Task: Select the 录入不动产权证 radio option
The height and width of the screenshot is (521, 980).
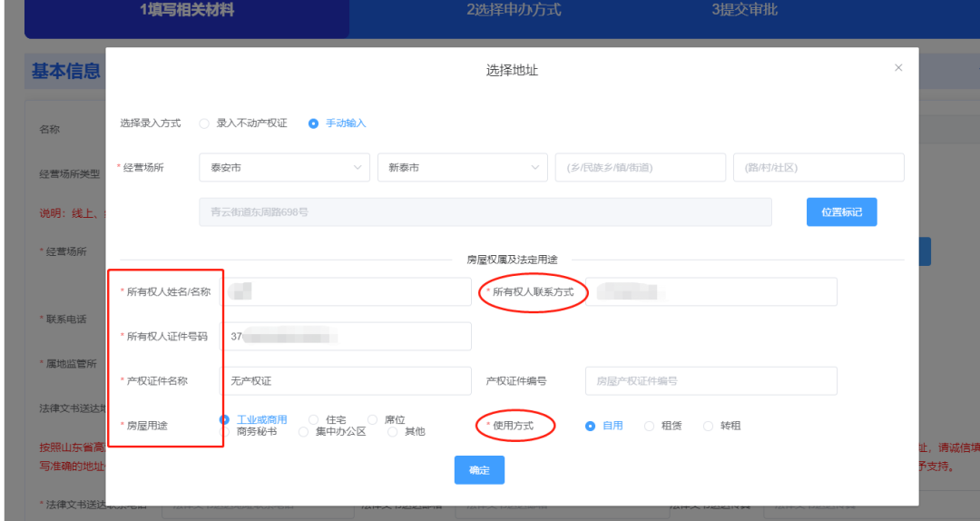Action: pyautogui.click(x=204, y=123)
